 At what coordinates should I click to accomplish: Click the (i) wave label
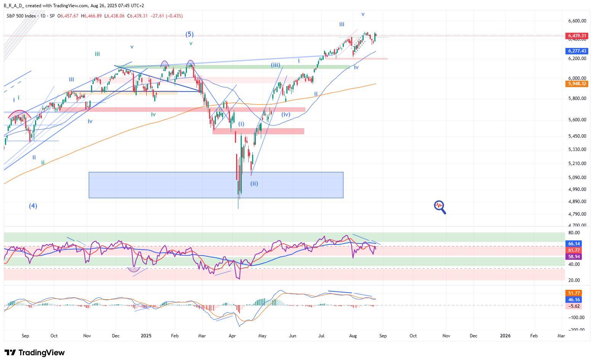point(241,124)
